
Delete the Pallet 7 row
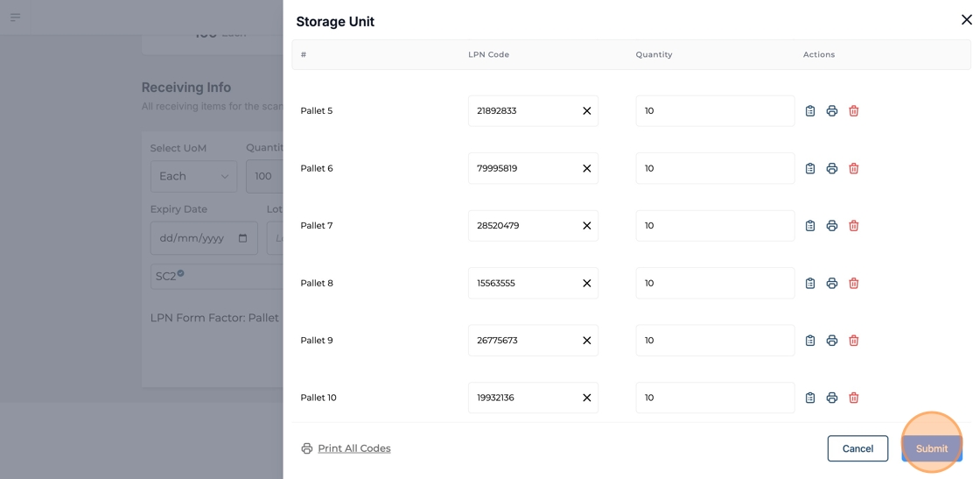pyautogui.click(x=853, y=226)
